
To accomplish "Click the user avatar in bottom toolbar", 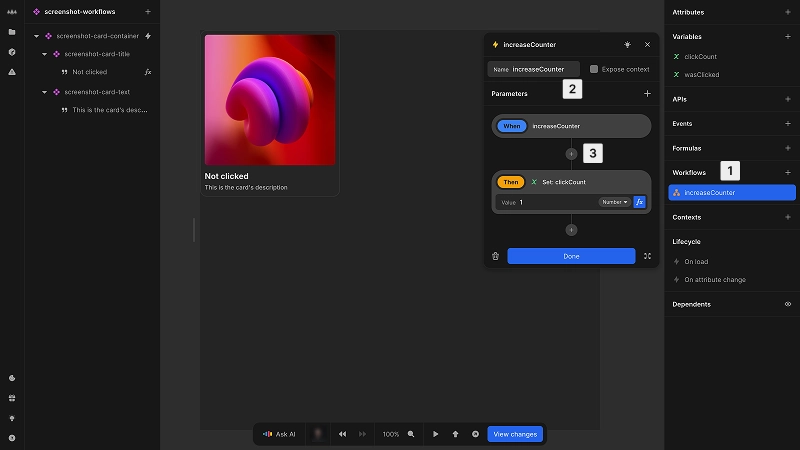I will [318, 434].
